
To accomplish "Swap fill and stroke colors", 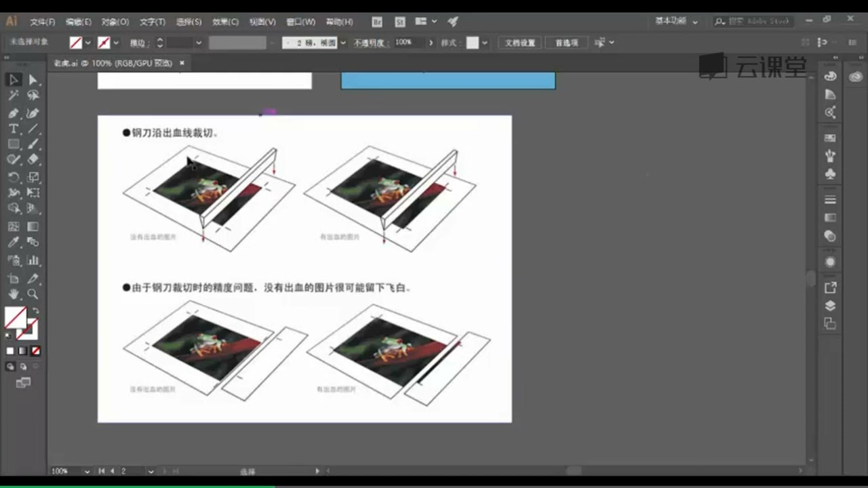I will coord(36,311).
